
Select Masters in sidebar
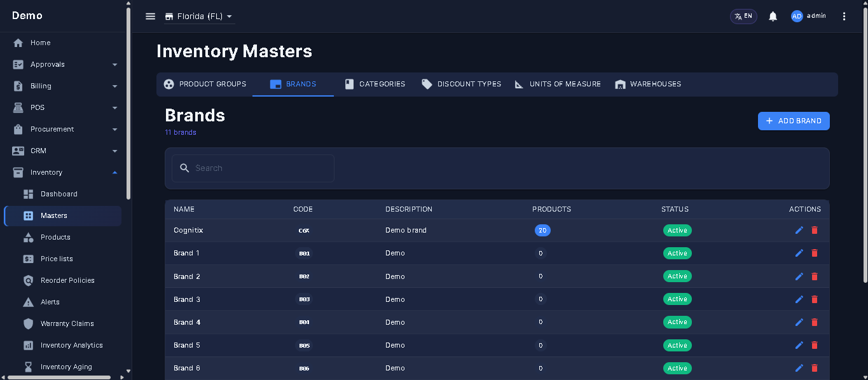click(62, 215)
